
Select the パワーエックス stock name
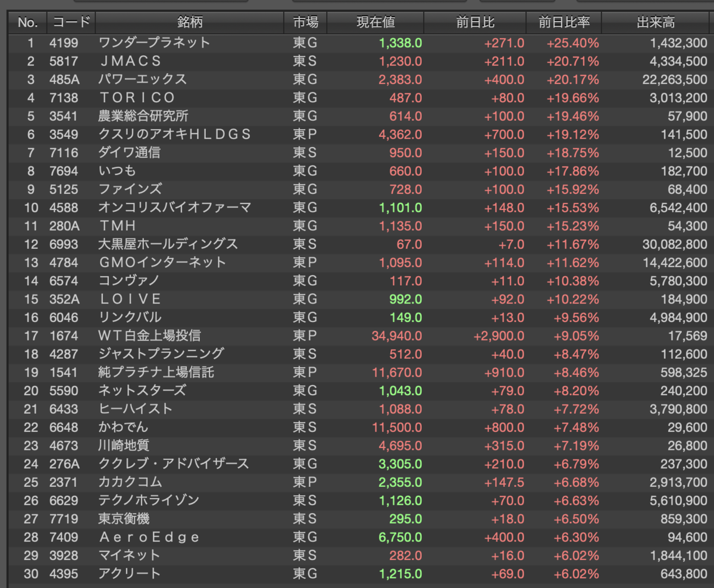coord(142,79)
